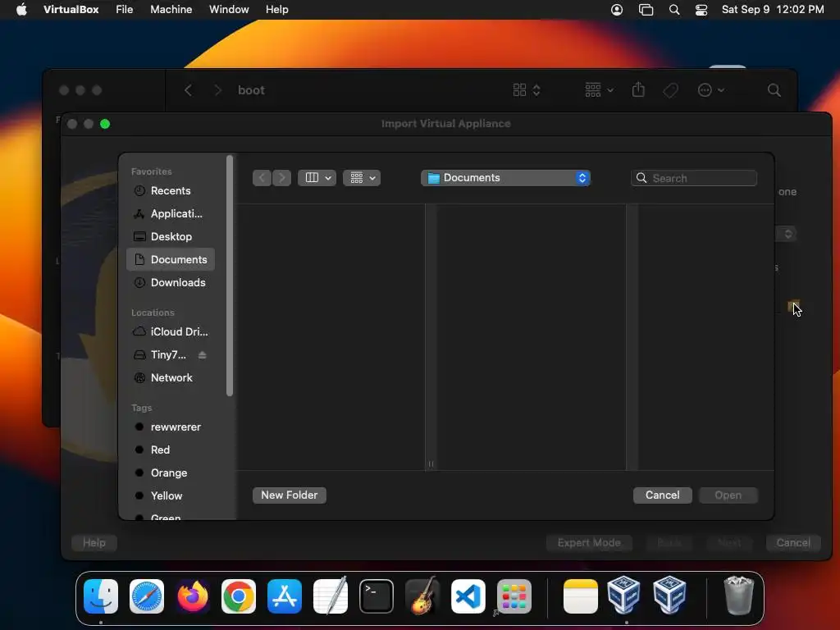Click the column resize handle

click(x=431, y=464)
